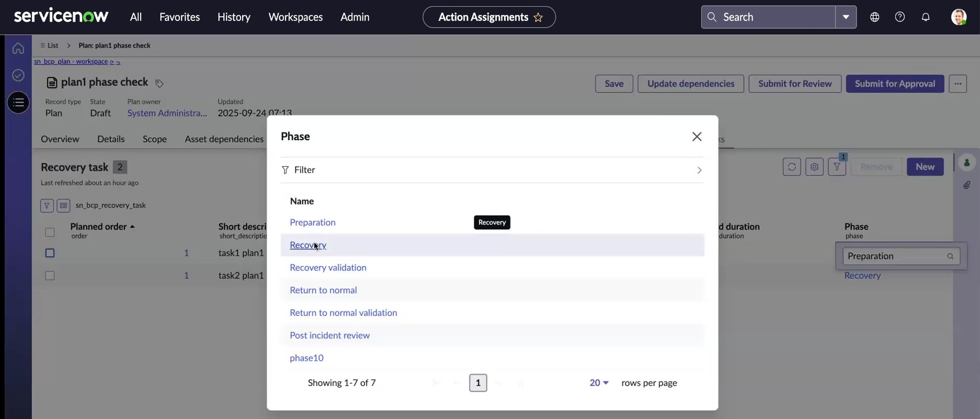Select Return to normal validation phase

click(343, 313)
